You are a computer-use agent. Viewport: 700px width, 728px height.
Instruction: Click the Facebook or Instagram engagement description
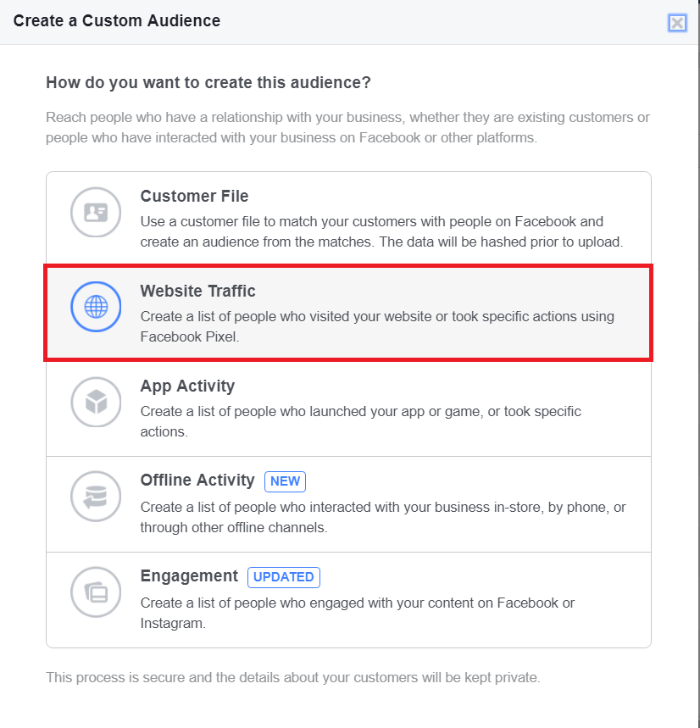358,613
